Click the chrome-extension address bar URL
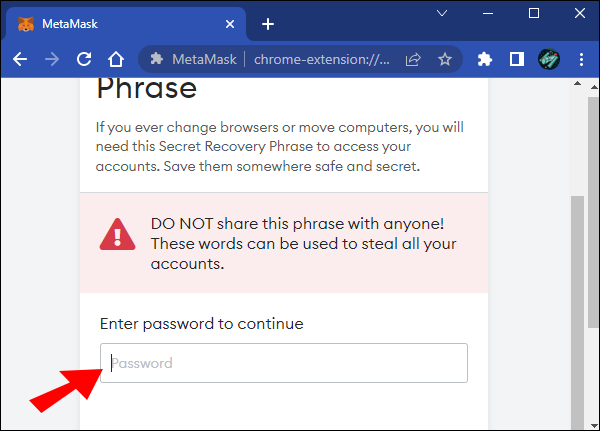The height and width of the screenshot is (431, 600). (x=322, y=59)
